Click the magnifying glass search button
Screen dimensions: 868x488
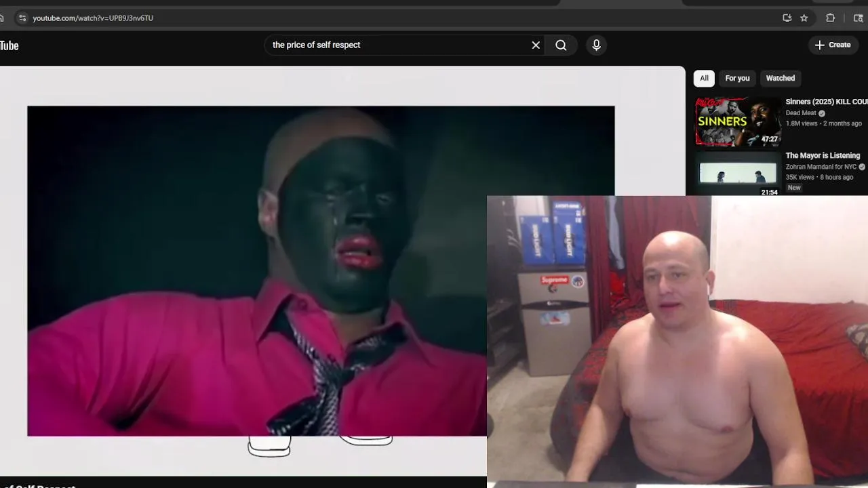[561, 45]
